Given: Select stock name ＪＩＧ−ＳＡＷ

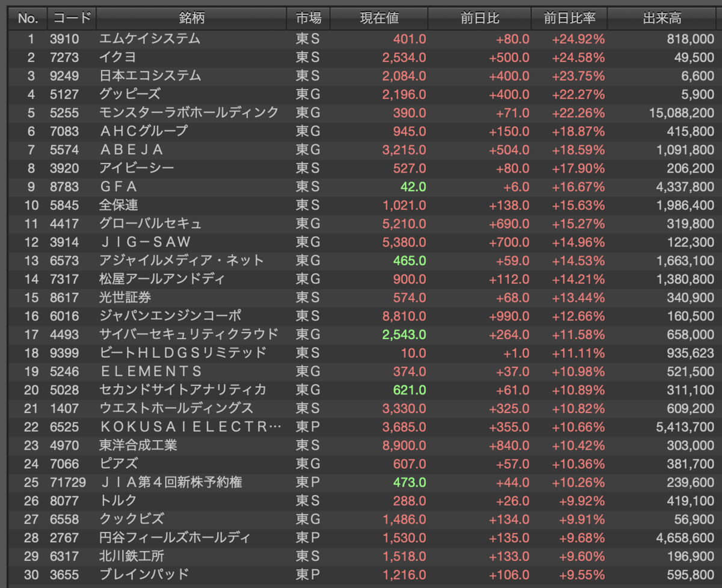Looking at the screenshot, I should coord(144,242).
